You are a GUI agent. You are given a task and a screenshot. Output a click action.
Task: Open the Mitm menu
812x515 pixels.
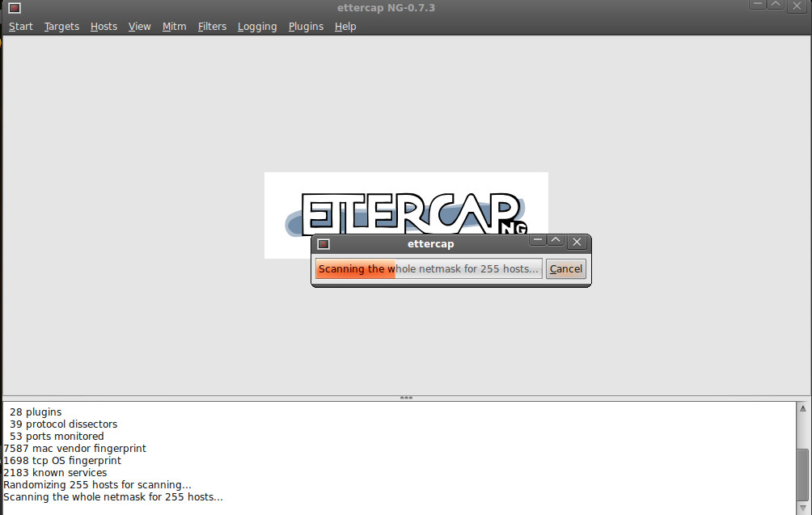click(174, 27)
